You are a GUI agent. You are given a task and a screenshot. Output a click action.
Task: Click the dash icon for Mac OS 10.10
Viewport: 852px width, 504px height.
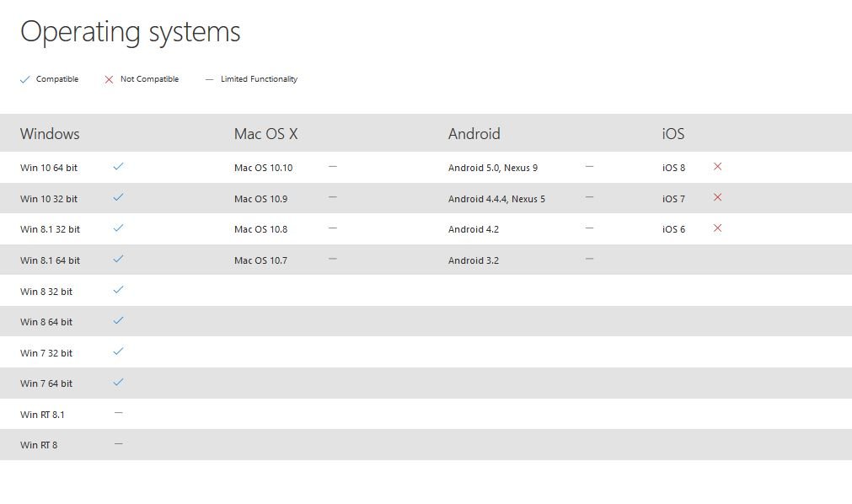tap(333, 167)
